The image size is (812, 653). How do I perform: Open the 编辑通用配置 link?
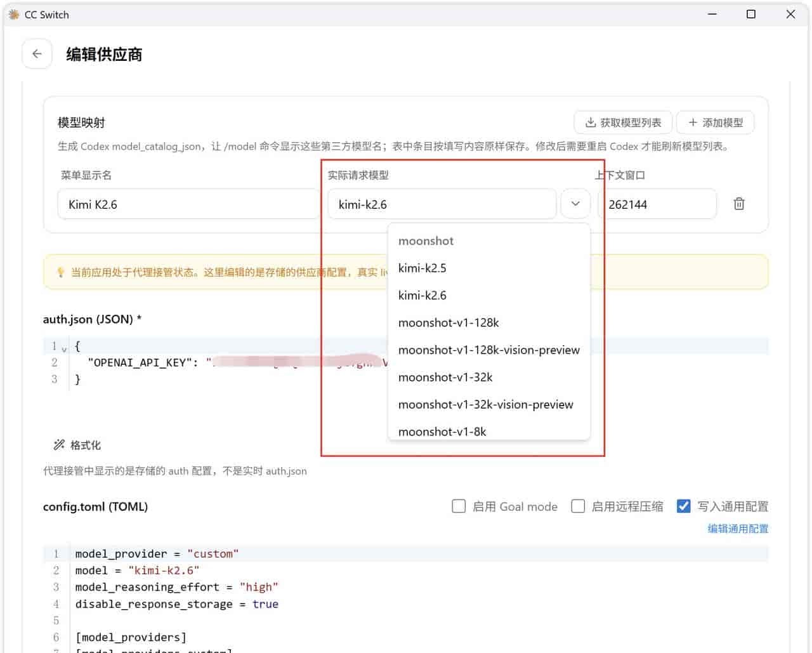point(738,528)
